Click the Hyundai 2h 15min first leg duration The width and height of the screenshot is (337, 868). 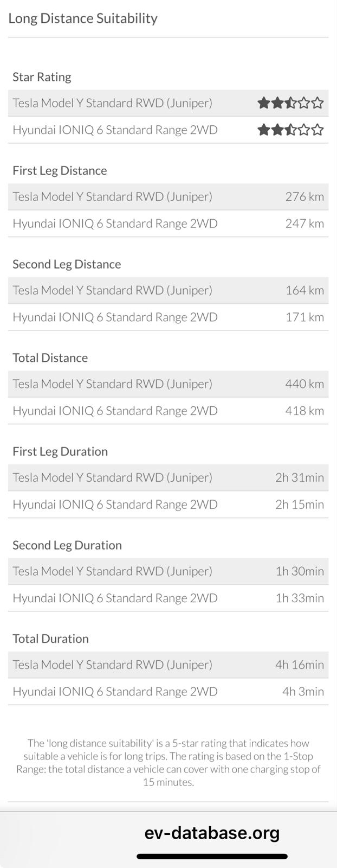(299, 505)
